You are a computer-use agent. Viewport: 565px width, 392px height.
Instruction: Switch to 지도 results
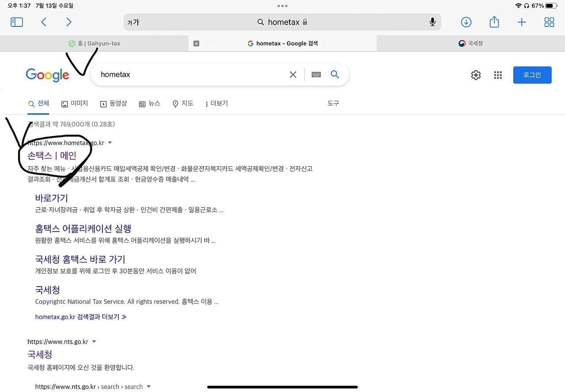click(x=183, y=104)
